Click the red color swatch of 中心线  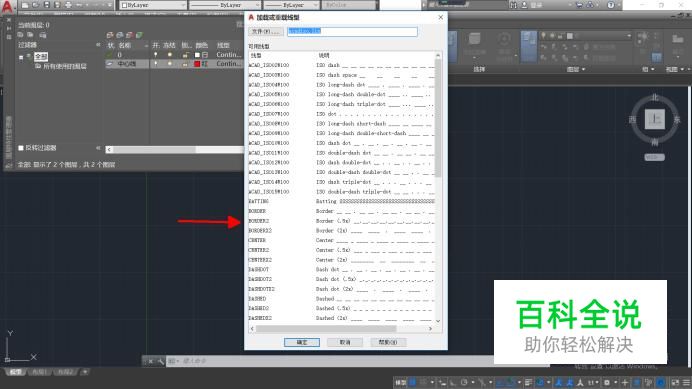click(x=197, y=64)
